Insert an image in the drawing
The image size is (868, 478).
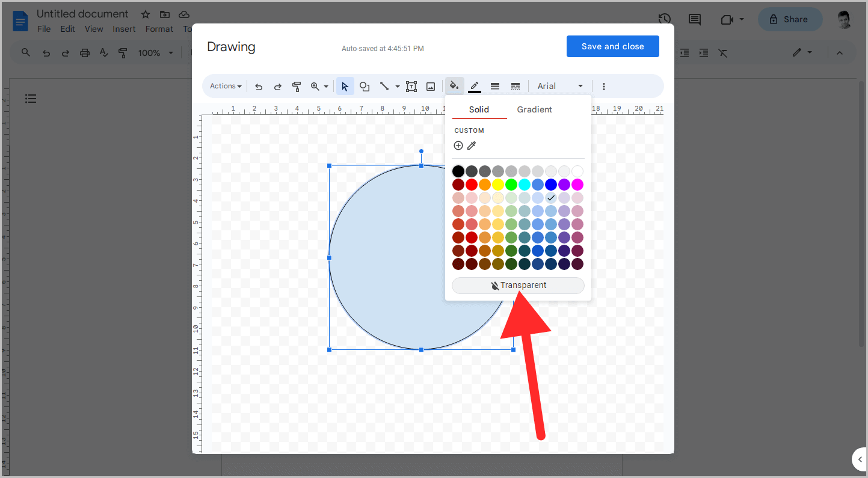point(431,86)
